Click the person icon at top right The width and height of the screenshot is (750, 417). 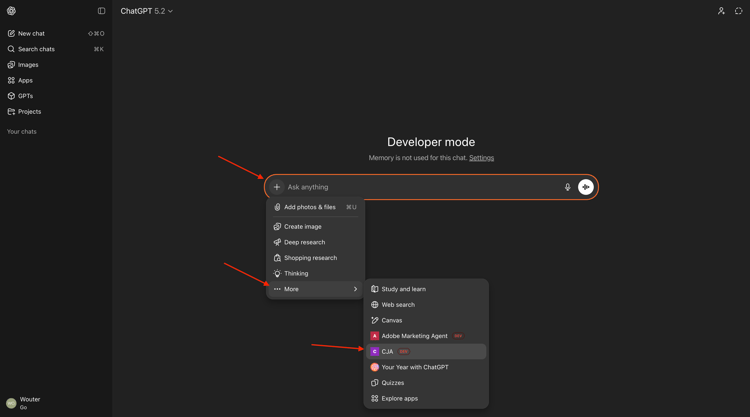tap(721, 11)
